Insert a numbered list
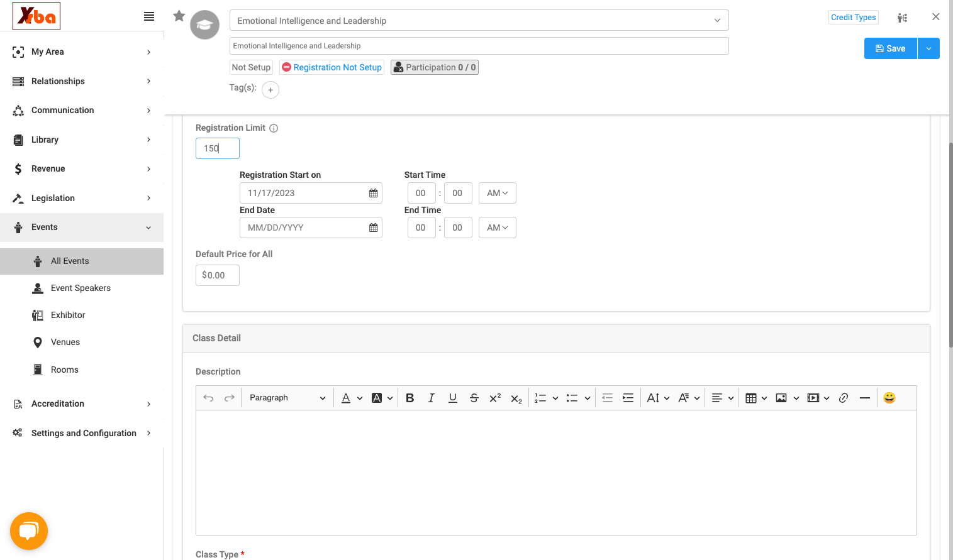The height and width of the screenshot is (560, 953). [x=540, y=398]
